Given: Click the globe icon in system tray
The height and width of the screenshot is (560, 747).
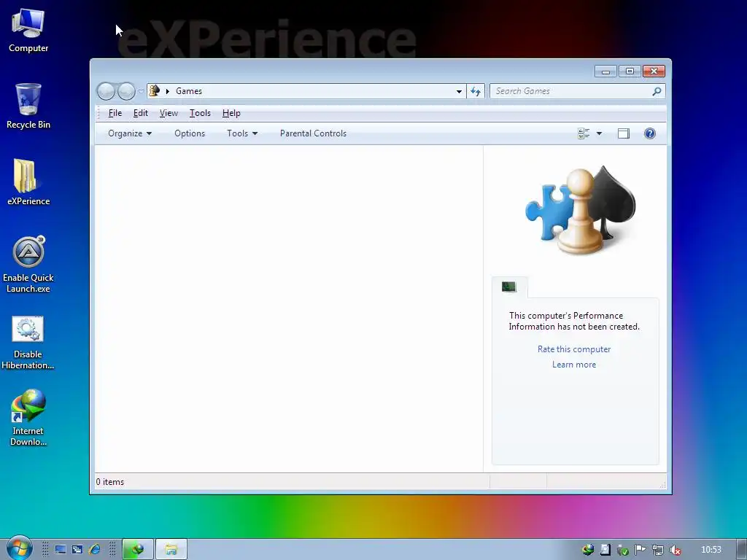Looking at the screenshot, I should (x=588, y=550).
